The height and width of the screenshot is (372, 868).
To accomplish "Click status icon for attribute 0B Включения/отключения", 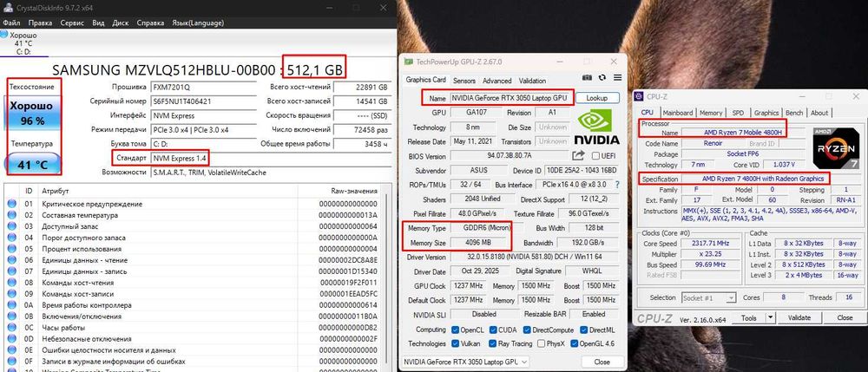I will click(11, 317).
